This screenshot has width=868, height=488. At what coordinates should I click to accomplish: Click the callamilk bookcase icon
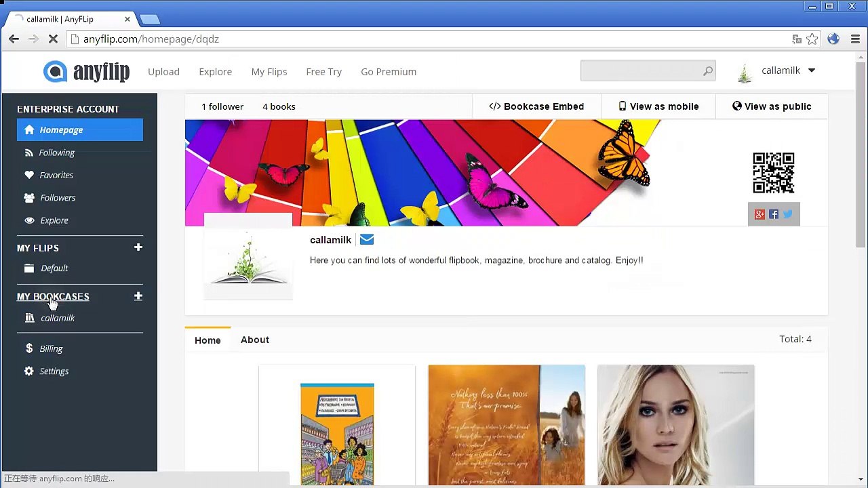click(x=29, y=317)
